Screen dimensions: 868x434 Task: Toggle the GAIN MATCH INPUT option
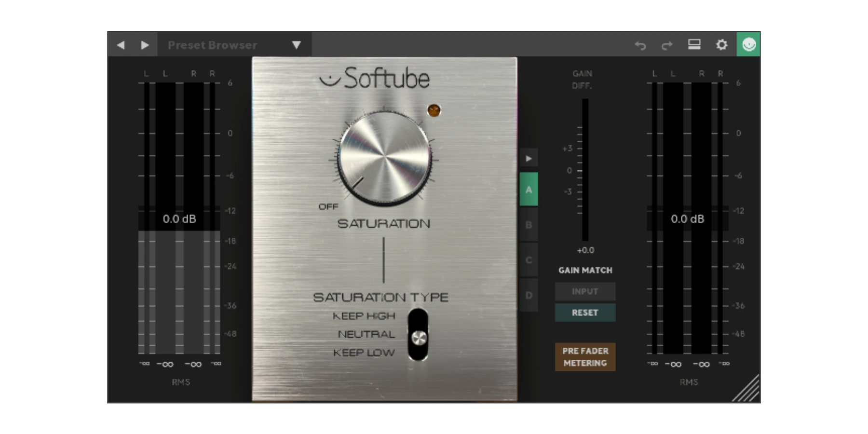pos(585,291)
